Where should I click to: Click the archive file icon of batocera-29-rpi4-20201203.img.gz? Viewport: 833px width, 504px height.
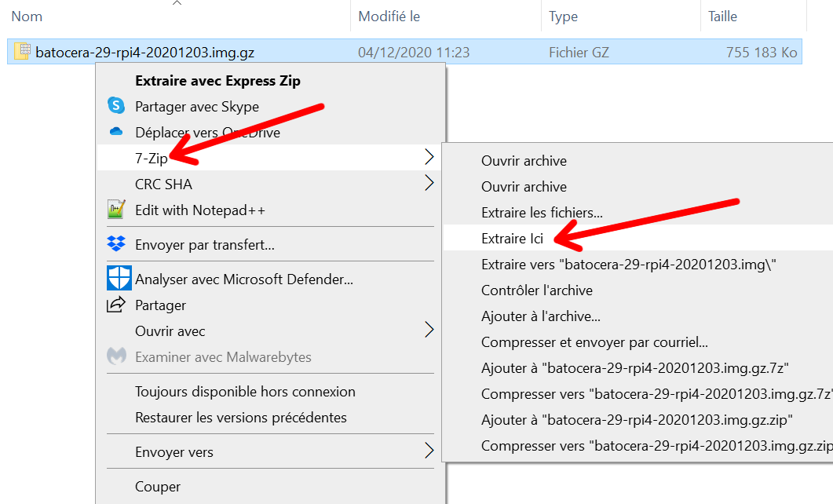22,51
